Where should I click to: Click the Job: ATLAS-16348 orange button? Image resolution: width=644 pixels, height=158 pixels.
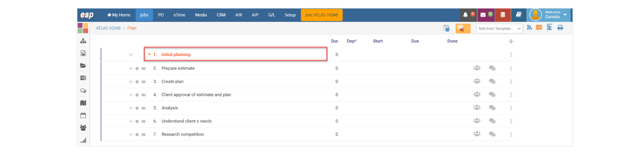(x=322, y=15)
